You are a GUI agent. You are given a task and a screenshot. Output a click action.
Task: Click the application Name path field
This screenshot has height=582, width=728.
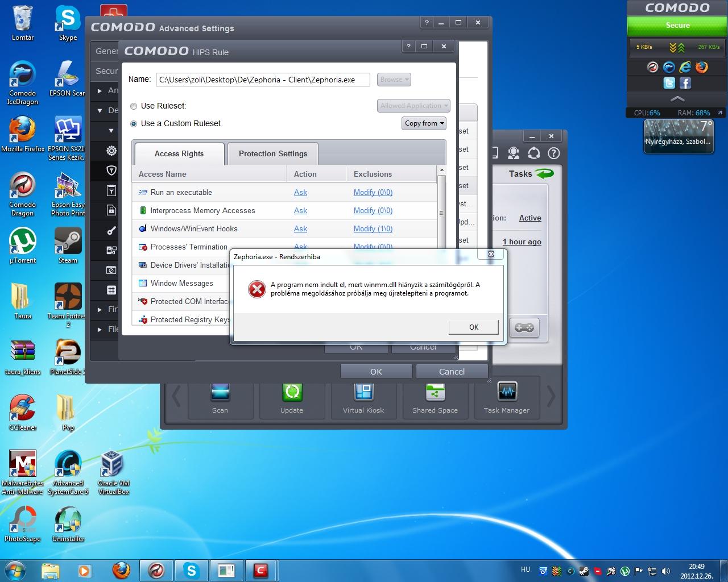tap(263, 80)
